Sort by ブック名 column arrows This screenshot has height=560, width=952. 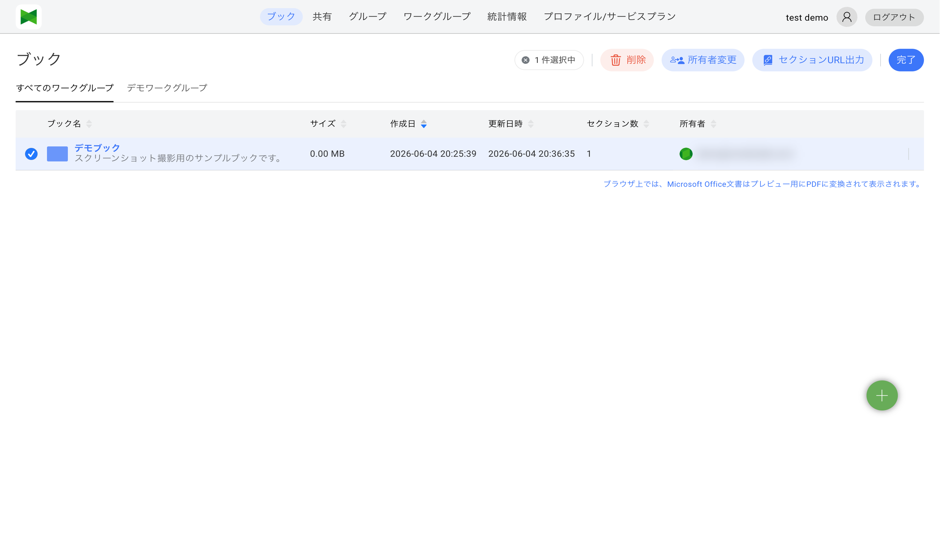[x=89, y=124]
